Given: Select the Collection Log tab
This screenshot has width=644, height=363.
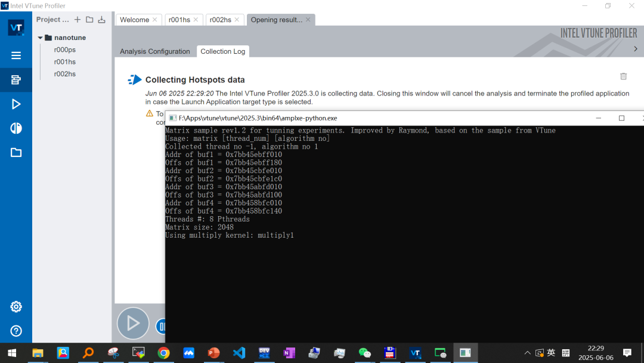Looking at the screenshot, I should tap(222, 51).
